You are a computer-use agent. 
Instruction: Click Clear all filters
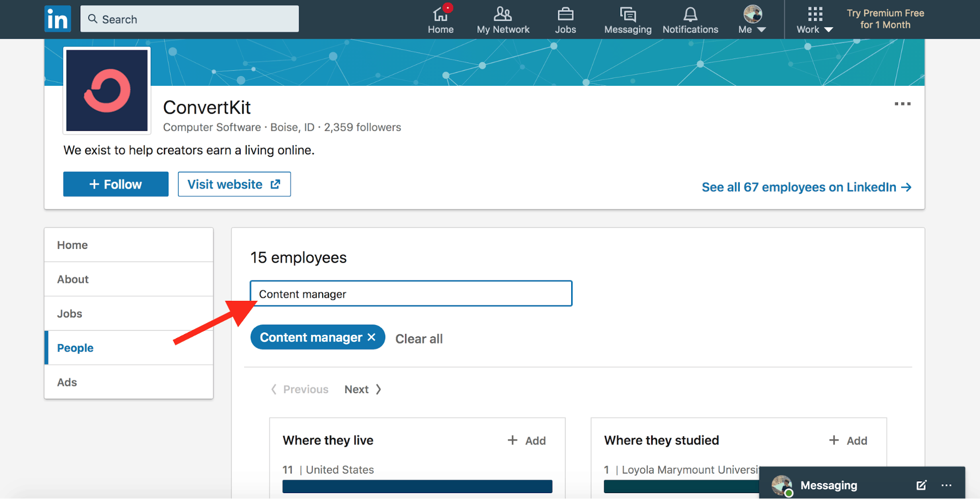tap(419, 339)
